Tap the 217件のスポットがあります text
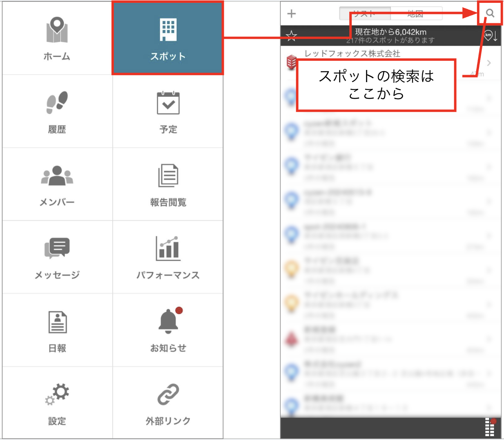This screenshot has width=504, height=440. tap(390, 40)
